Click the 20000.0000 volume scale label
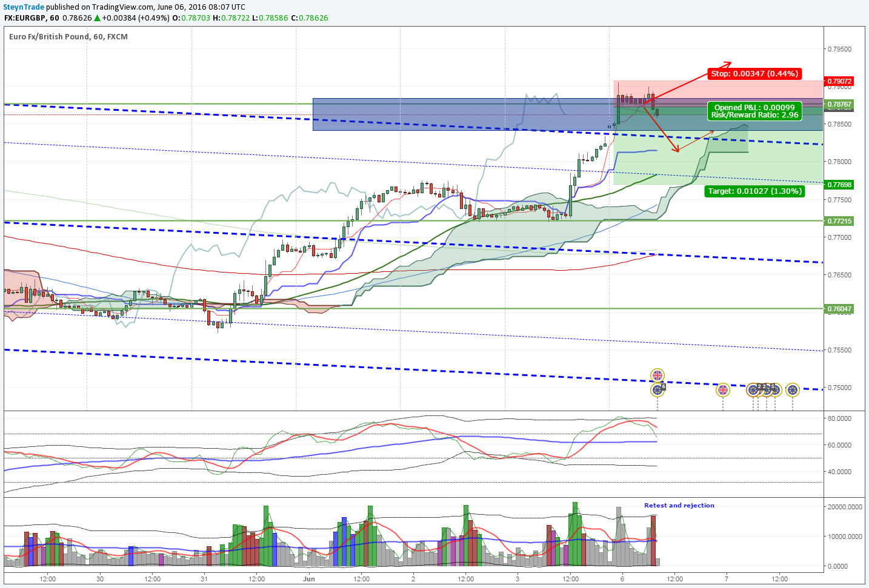Viewport: 869px width, 588px height. [x=845, y=507]
